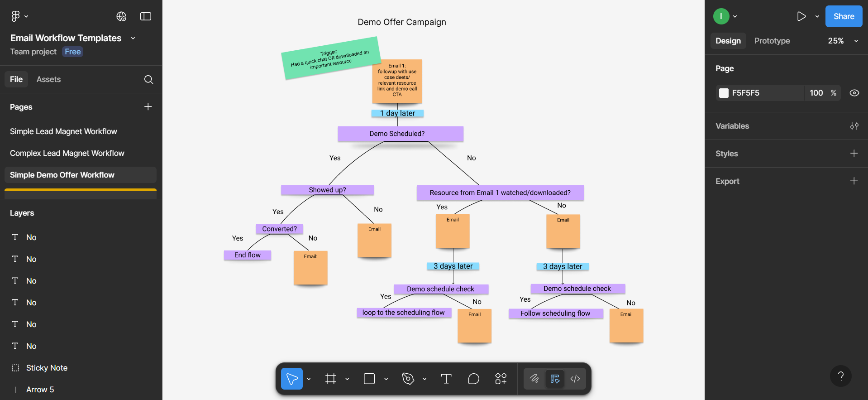This screenshot has height=400, width=868.
Task: Select the 'Showed up?' box
Action: coord(327,190)
